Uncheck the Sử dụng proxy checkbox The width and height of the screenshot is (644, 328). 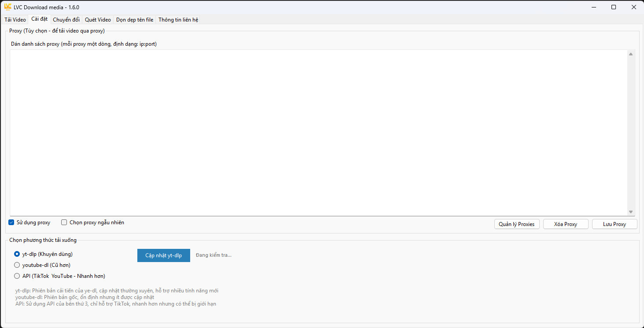coord(11,222)
